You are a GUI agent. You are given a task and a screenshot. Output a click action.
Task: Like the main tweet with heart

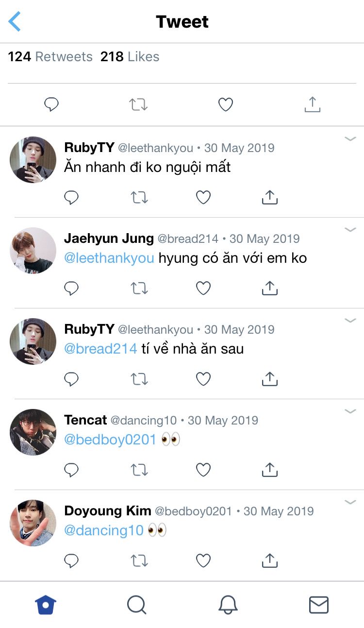click(225, 104)
